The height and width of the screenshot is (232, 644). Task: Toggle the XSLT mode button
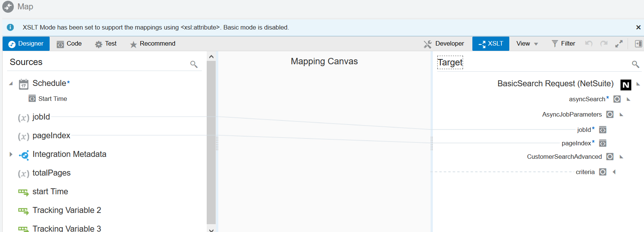pyautogui.click(x=491, y=44)
